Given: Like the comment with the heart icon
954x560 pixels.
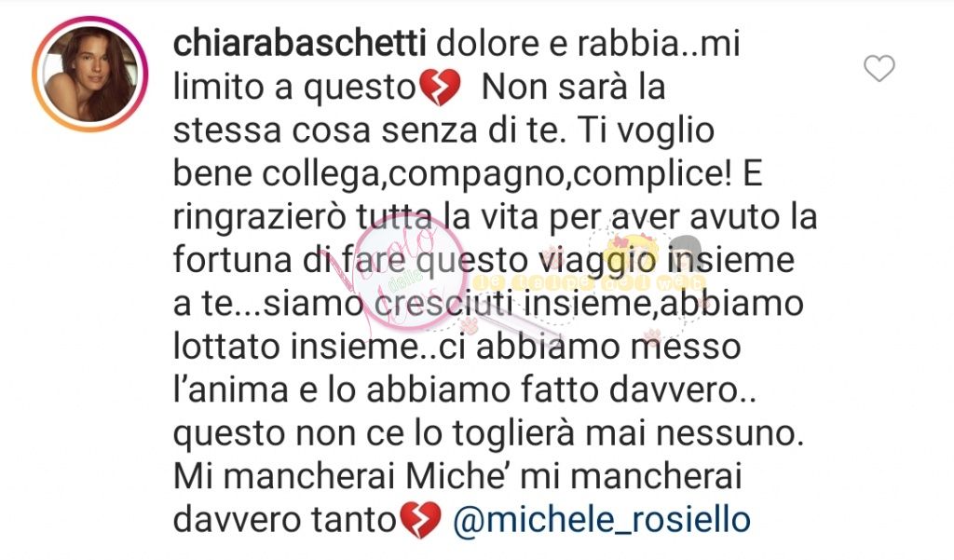Looking at the screenshot, I should pos(879,68).
